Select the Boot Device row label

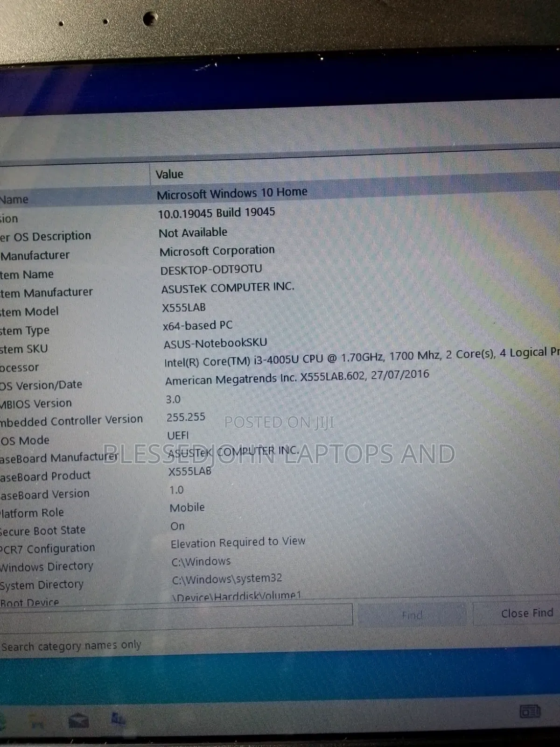click(x=30, y=602)
